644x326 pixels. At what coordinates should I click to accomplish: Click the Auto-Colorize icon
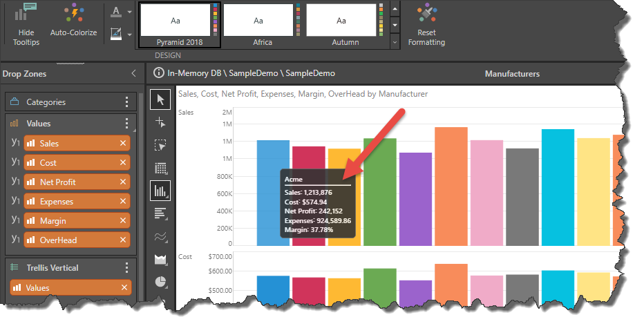[x=73, y=14]
